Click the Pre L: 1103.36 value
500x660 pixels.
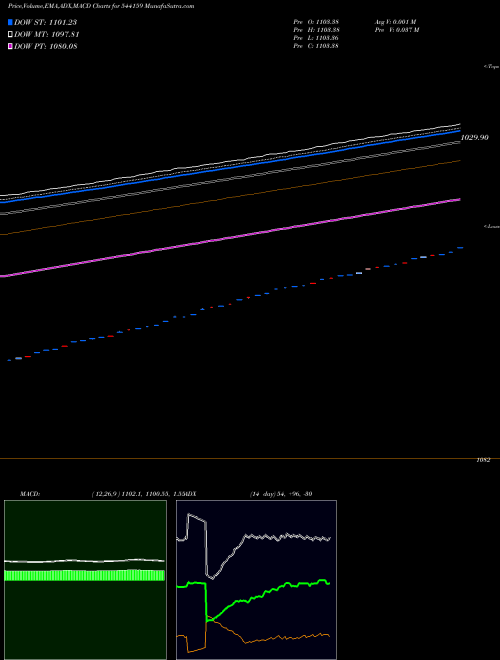pos(316,38)
